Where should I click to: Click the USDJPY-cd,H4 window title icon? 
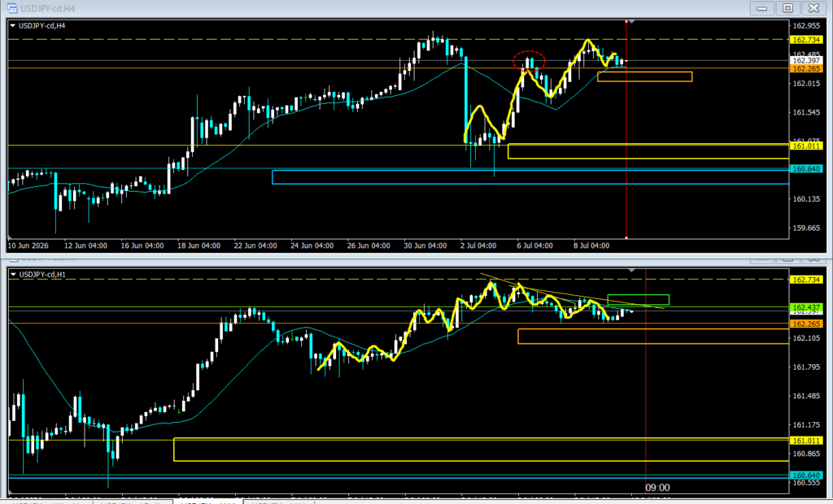[11, 8]
